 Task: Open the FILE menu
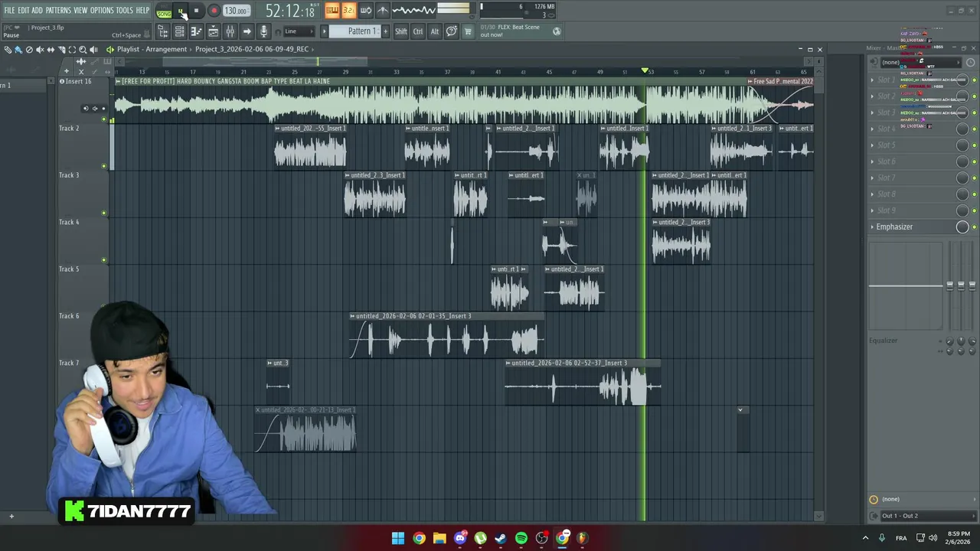[x=9, y=10]
